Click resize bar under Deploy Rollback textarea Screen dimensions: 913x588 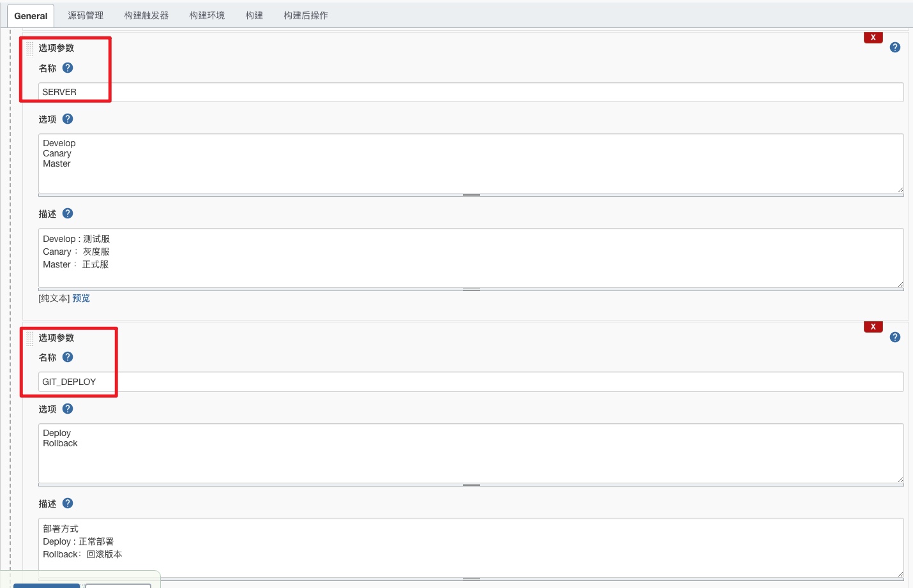click(471, 485)
